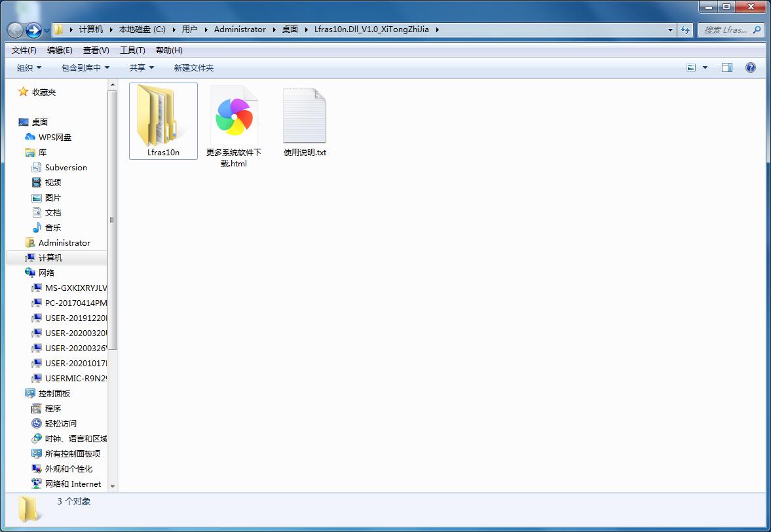Image resolution: width=771 pixels, height=532 pixels.
Task: Open the 组织 dropdown
Action: pyautogui.click(x=29, y=68)
